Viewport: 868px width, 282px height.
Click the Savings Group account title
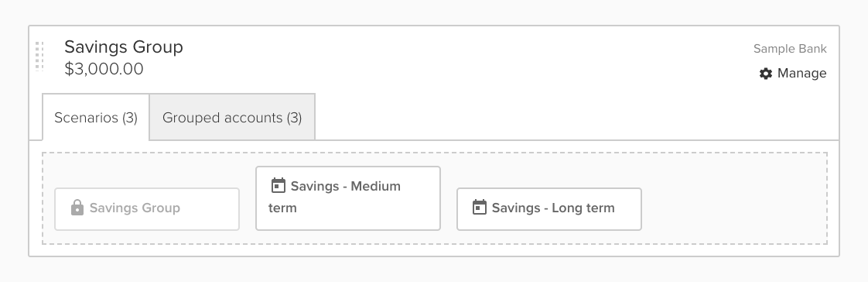pyautogui.click(x=124, y=47)
